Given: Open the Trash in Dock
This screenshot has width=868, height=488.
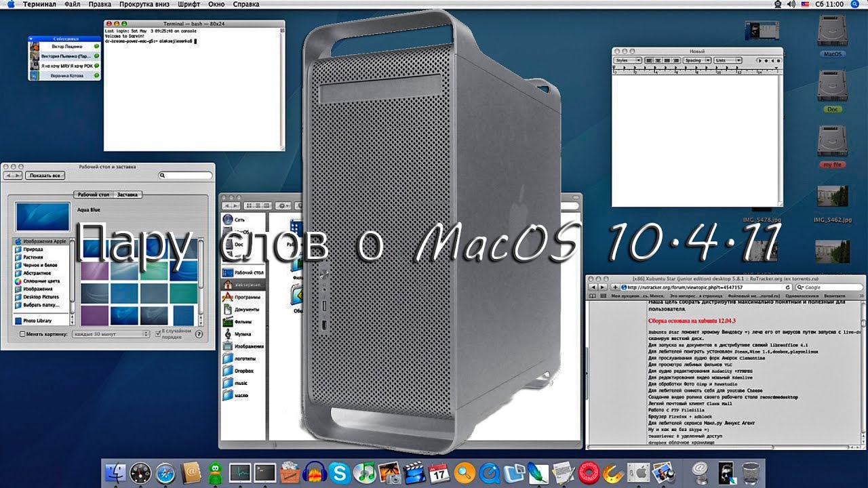Looking at the screenshot, I should (x=751, y=472).
